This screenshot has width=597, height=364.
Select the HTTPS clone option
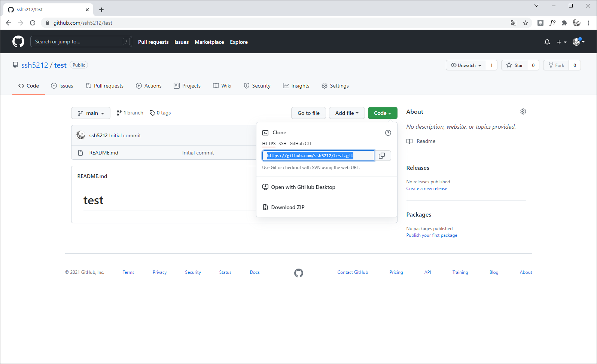[269, 144]
